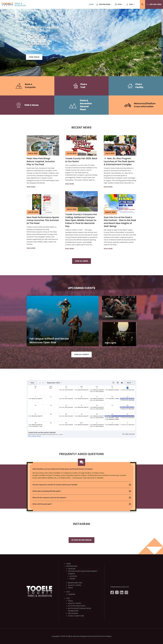163x644 pixels.
Task: Open the Instagram icon in footer
Action: [x=126, y=592]
